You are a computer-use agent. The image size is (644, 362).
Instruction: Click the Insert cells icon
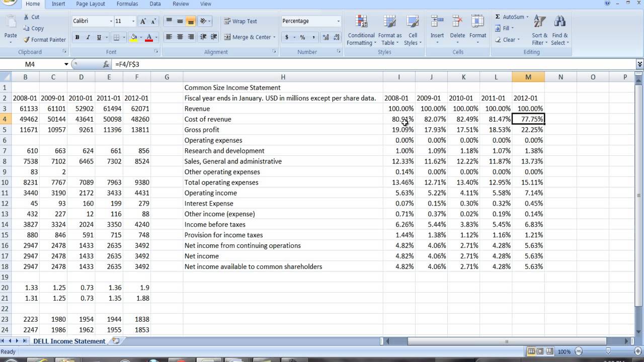437,22
